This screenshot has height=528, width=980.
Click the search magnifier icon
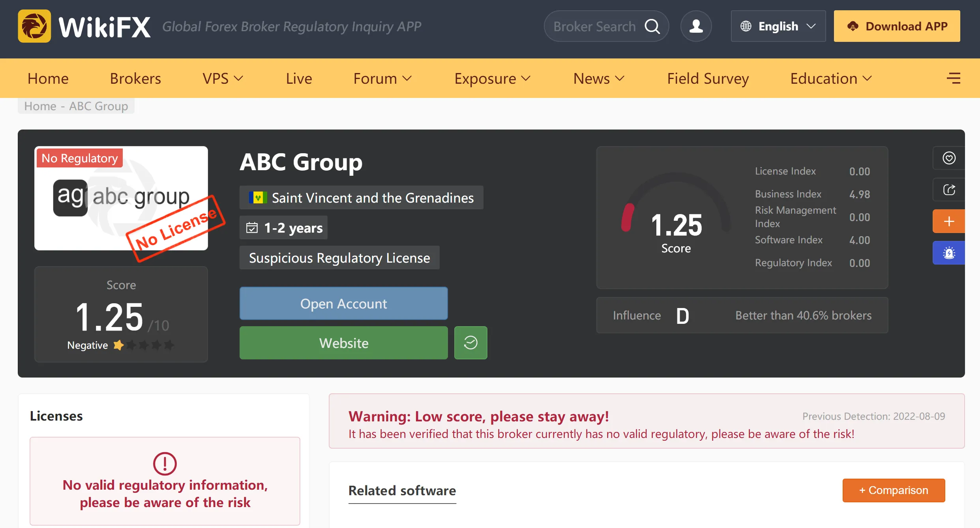(x=652, y=26)
